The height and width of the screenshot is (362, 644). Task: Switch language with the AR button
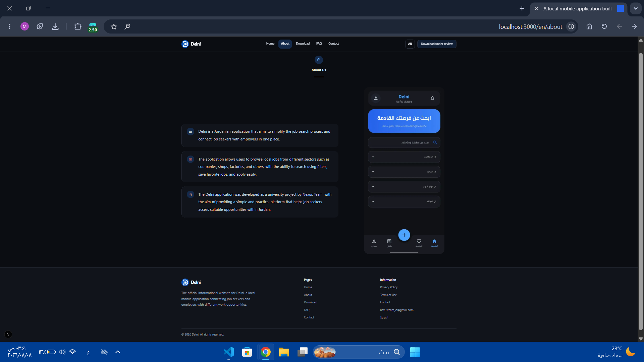click(410, 44)
